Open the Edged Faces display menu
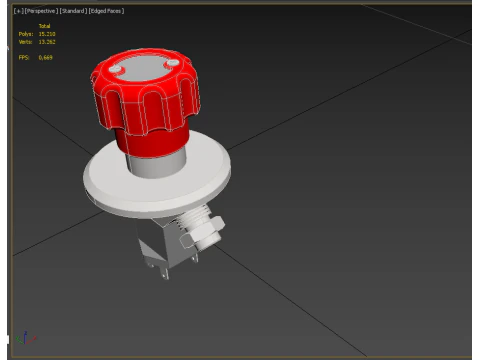 [106, 11]
